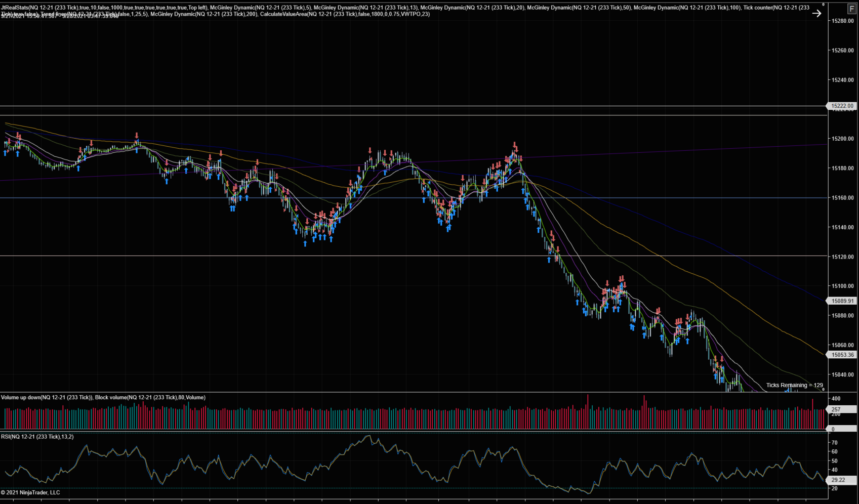Click the F fixed-scale button on price axis
The height and width of the screenshot is (504, 859).
[852, 9]
